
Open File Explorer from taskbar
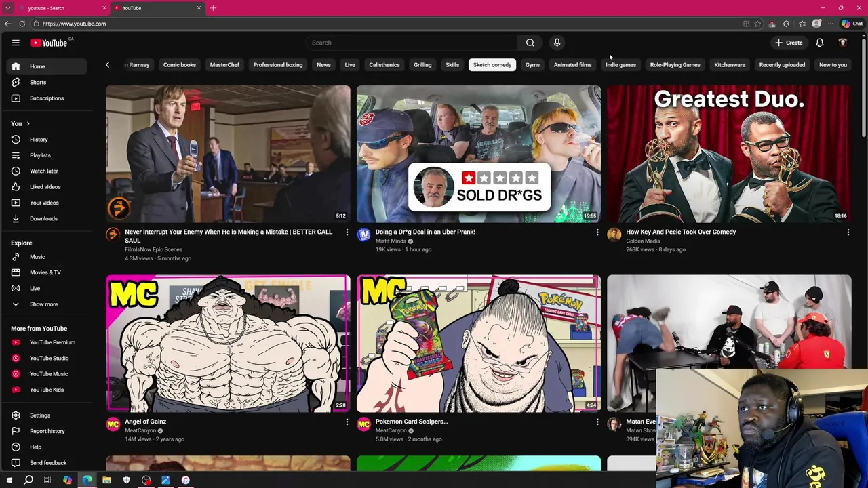[x=106, y=480]
